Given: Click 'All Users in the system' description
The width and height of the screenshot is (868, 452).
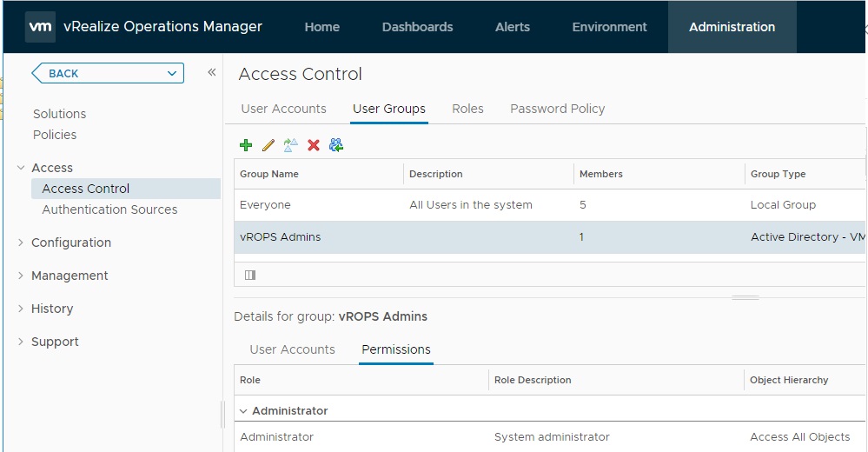Looking at the screenshot, I should point(471,205).
